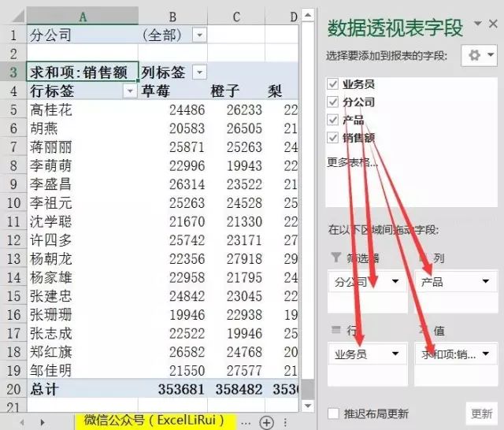
Task: Click the 李萌萌 row label cell
Action: [x=83, y=166]
